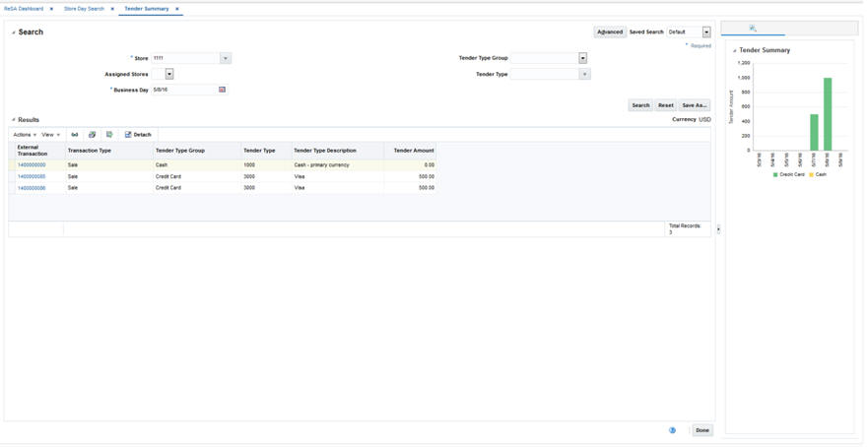Click the shorter green chart bar
This screenshot has height=447, width=868.
pos(814,132)
